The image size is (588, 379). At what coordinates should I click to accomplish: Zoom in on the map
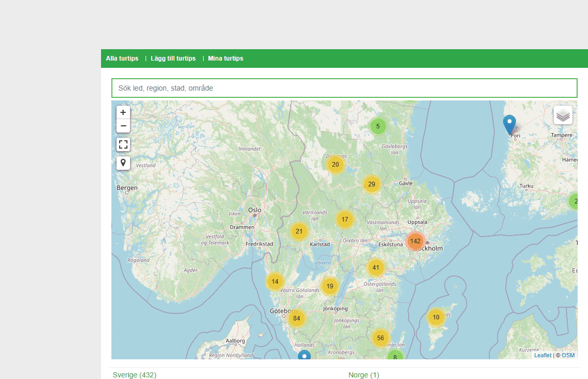pyautogui.click(x=123, y=112)
